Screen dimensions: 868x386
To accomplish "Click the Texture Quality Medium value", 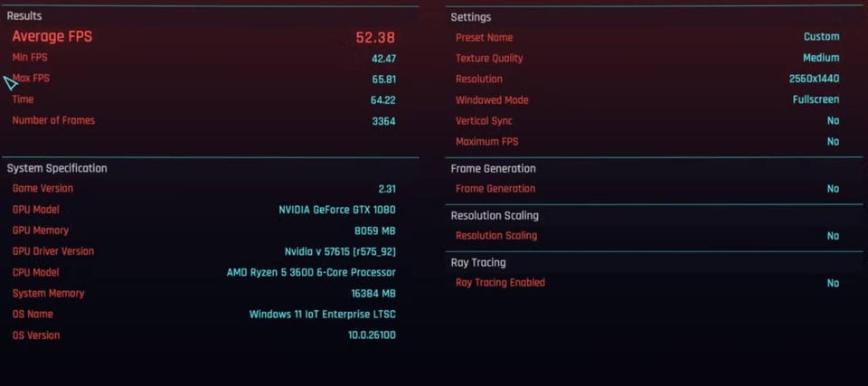I will click(x=821, y=58).
